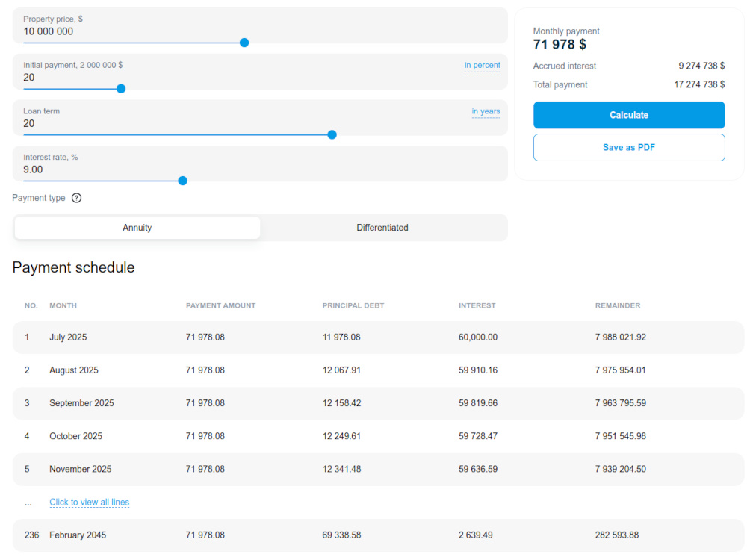The width and height of the screenshot is (747, 560).
Task: Switch initial payment to 'in percent'
Action: (482, 65)
